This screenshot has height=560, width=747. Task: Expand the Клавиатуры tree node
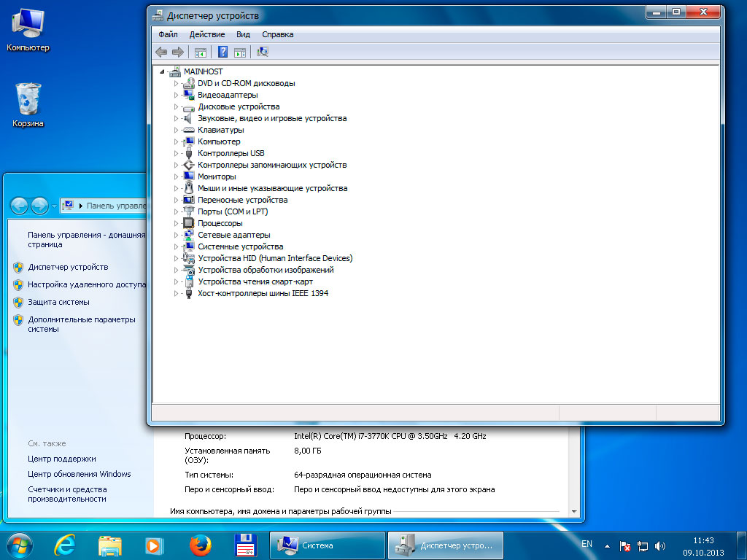pyautogui.click(x=175, y=130)
